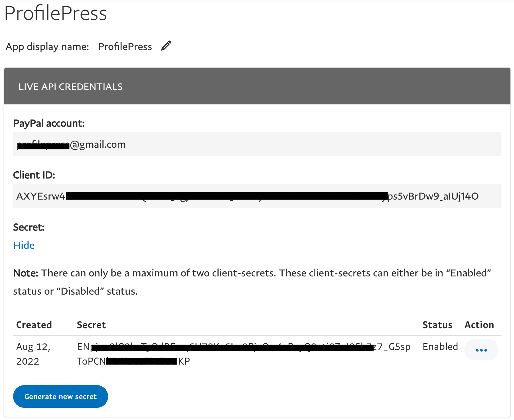The width and height of the screenshot is (514, 420).
Task: Click Generate new secret button
Action: 60,396
